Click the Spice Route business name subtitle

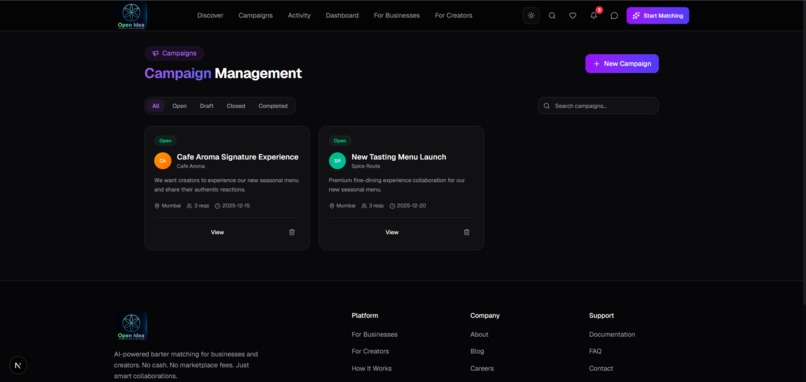point(366,167)
